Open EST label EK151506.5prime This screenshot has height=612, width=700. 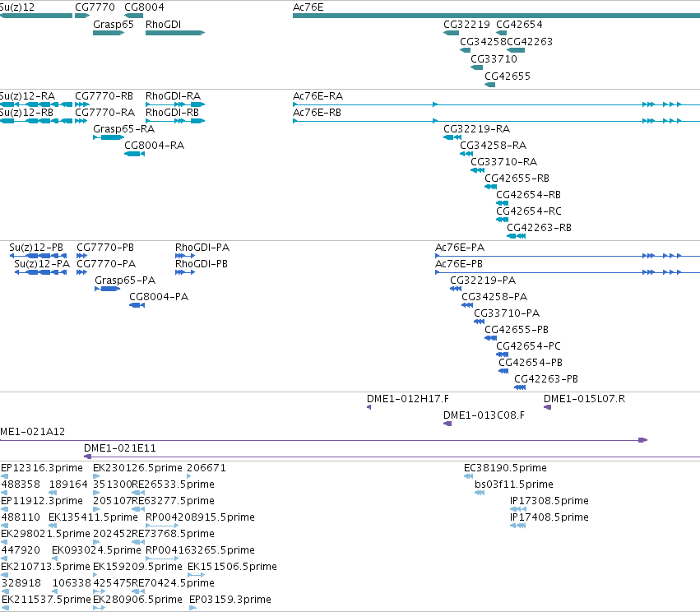point(232,567)
